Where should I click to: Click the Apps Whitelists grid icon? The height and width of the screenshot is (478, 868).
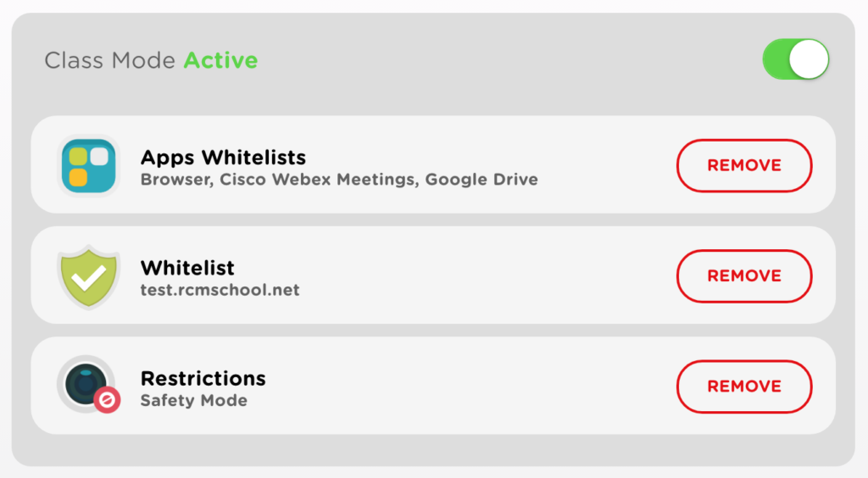pos(88,165)
